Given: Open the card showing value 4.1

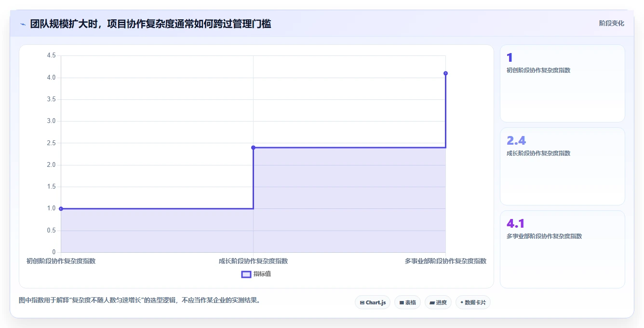Looking at the screenshot, I should (562, 249).
